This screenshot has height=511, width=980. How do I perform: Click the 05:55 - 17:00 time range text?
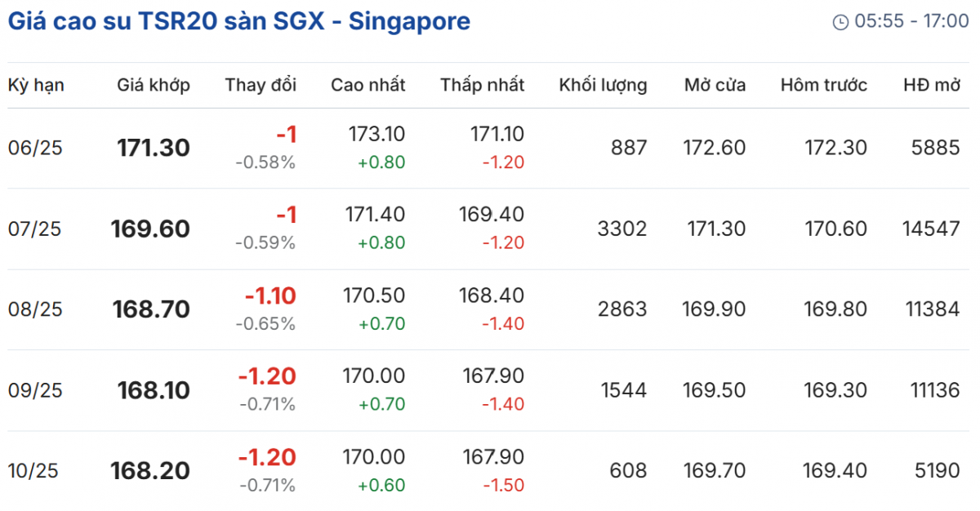(911, 22)
